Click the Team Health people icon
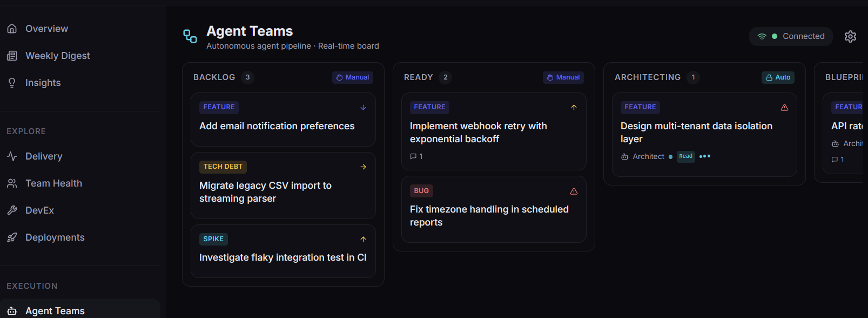Viewport: 868px width, 318px height. click(12, 183)
